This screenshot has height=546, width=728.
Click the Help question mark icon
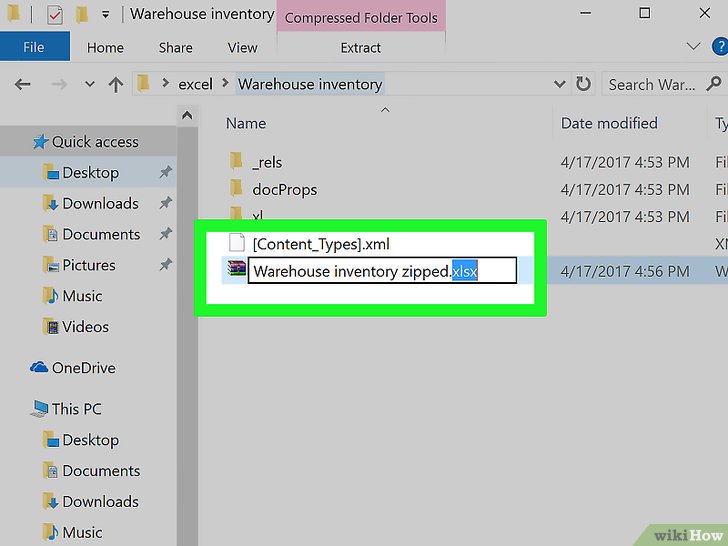[x=718, y=47]
